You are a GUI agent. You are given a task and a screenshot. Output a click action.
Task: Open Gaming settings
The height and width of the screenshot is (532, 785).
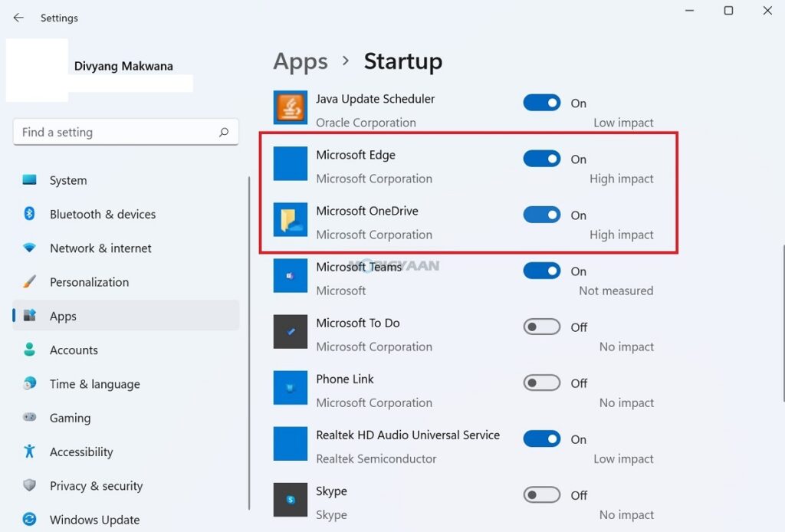tap(126, 418)
